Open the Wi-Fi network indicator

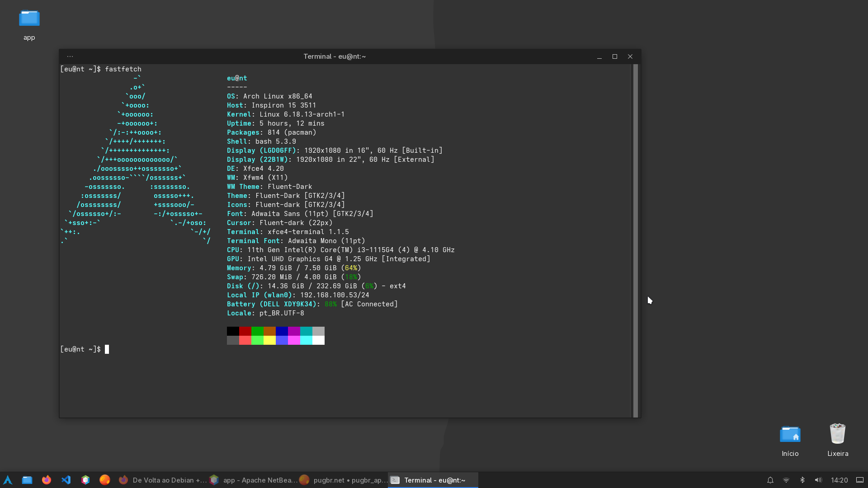(786, 480)
